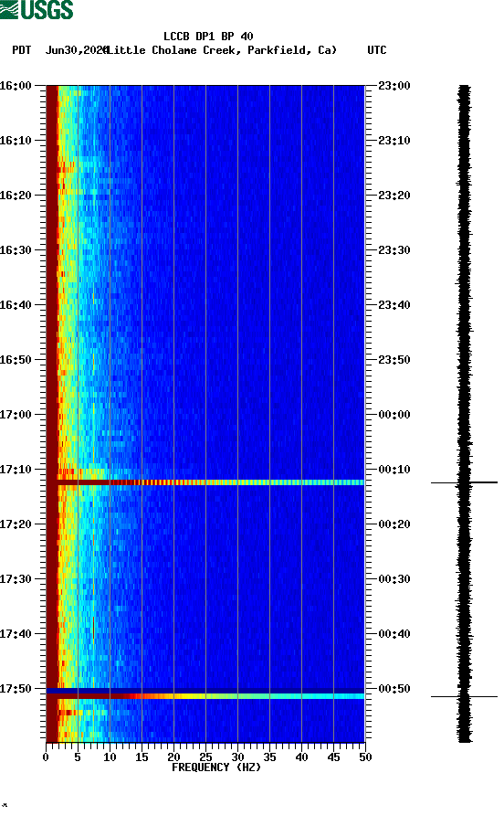504x815 pixels.
Task: Click the '17:00' PDT time label
Action: point(16,414)
